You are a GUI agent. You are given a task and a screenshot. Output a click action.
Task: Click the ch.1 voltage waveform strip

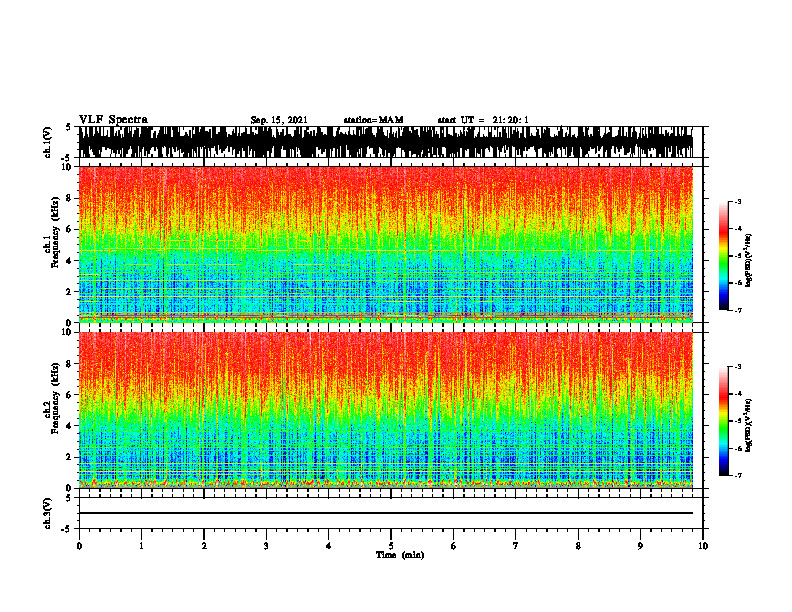pos(386,142)
